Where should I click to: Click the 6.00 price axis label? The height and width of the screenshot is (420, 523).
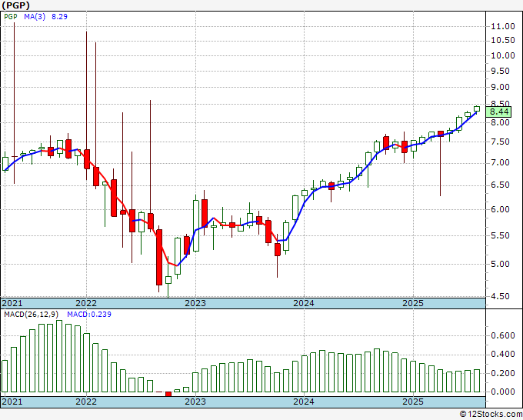point(500,209)
